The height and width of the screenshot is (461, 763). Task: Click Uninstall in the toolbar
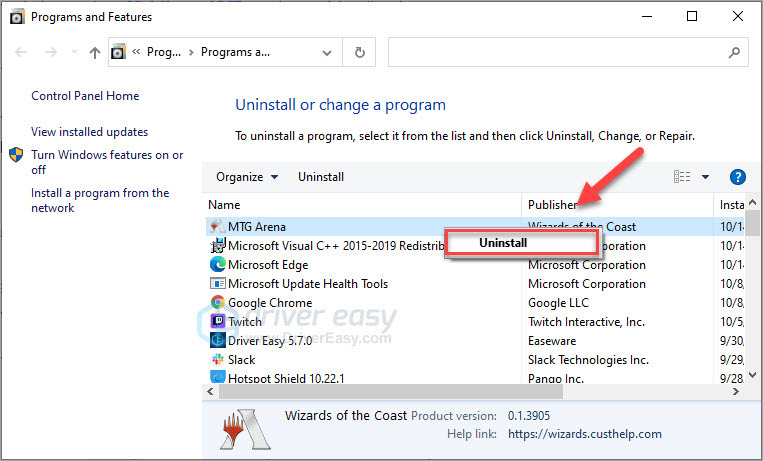(321, 177)
